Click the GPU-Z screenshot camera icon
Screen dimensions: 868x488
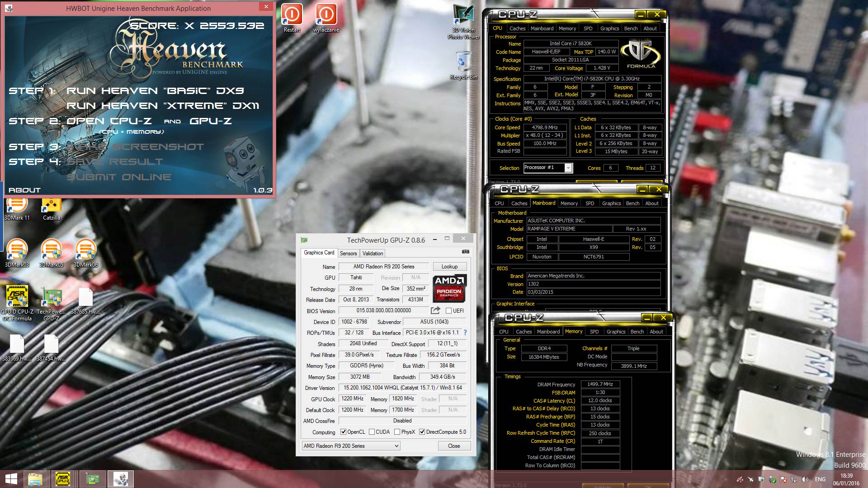466,252
